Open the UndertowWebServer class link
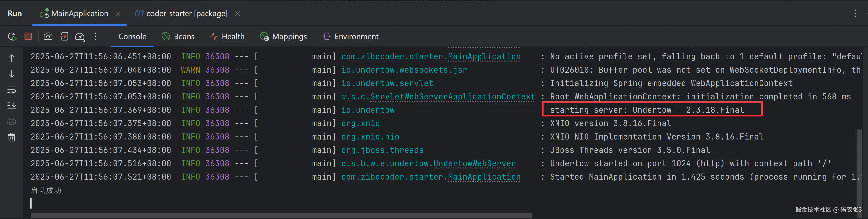This screenshot has height=219, width=868. tap(474, 164)
